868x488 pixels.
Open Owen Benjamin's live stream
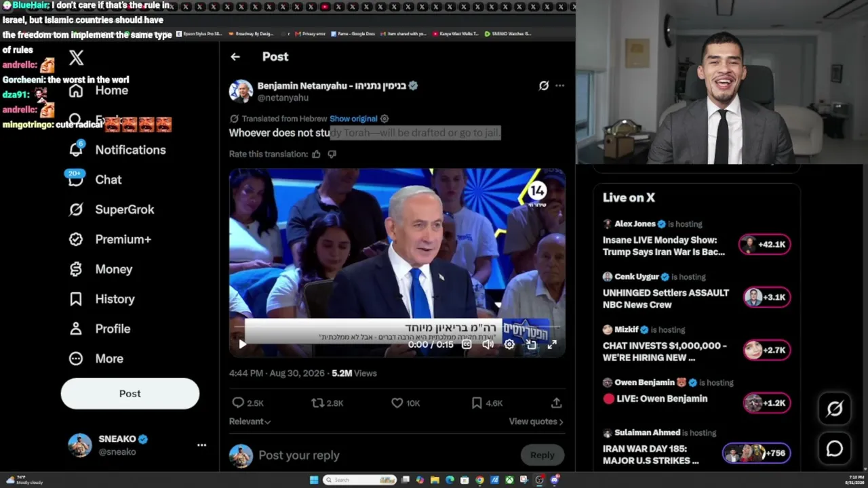[x=655, y=399]
